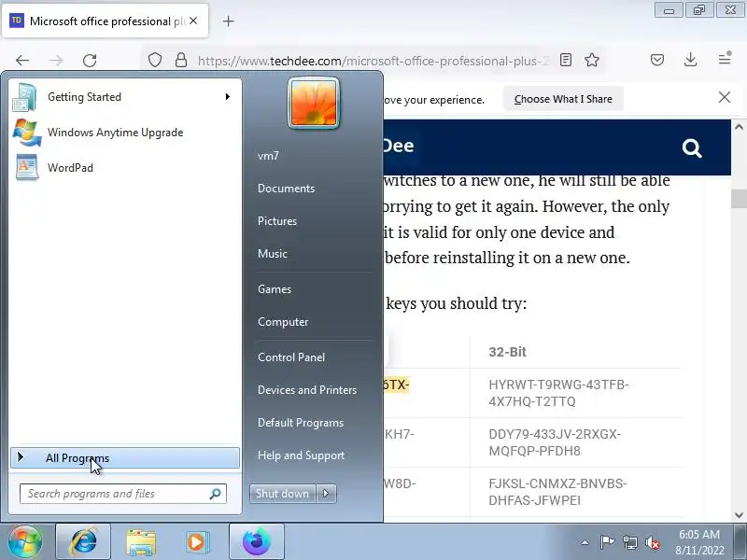747x560 pixels.
Task: Open the vm7 user folder
Action: click(268, 156)
